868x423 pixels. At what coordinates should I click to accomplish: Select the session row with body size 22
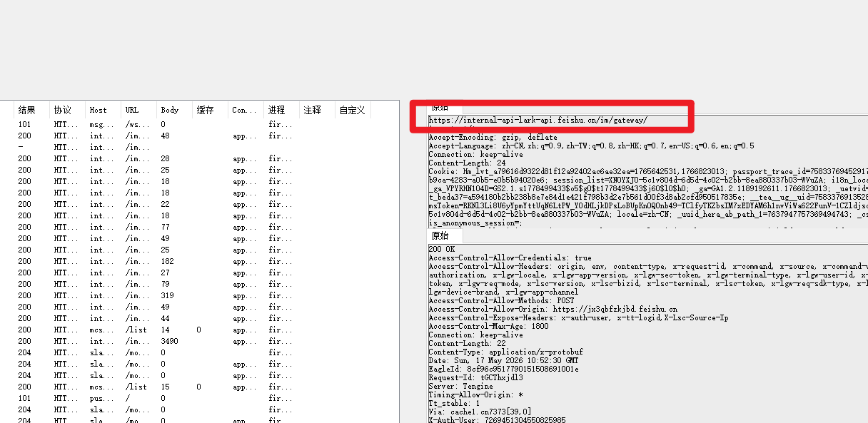pyautogui.click(x=200, y=204)
